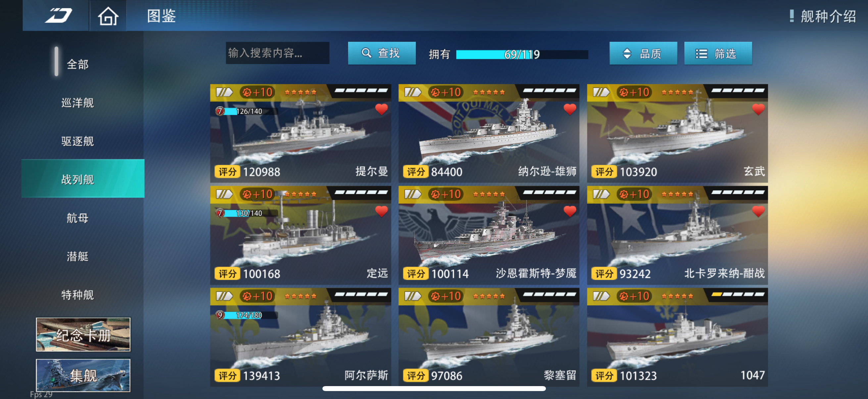Open the 集舰 banner
This screenshot has width=868, height=399.
(x=83, y=375)
